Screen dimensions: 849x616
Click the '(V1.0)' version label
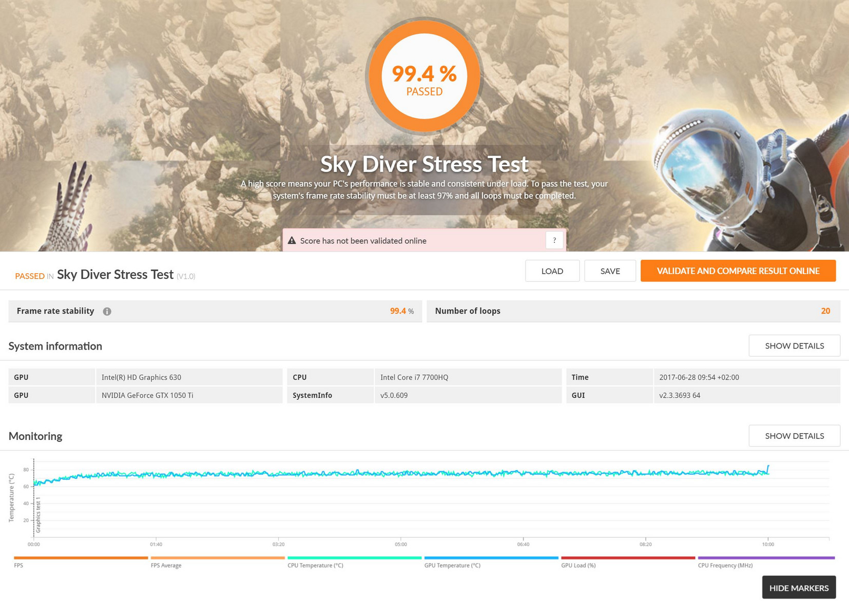186,276
